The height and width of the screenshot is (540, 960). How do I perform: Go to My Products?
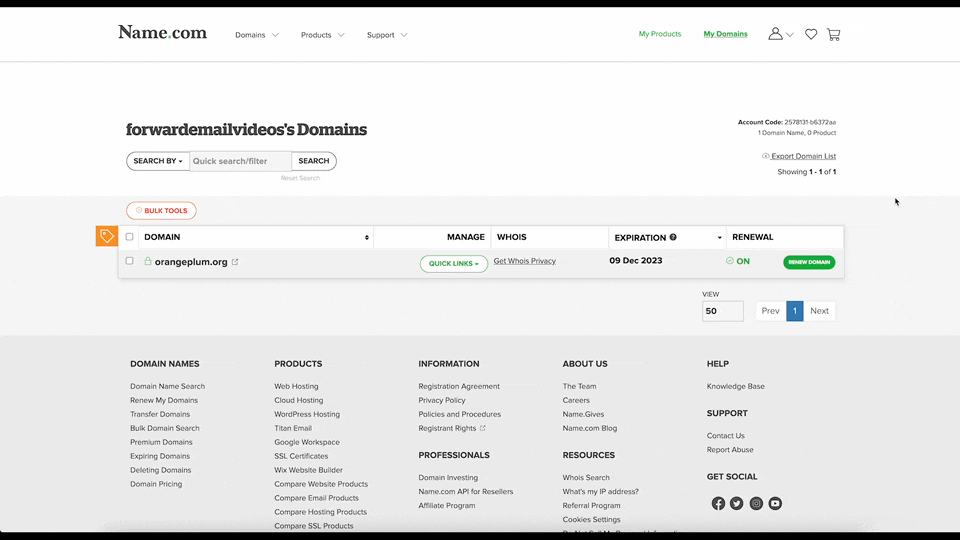[660, 34]
